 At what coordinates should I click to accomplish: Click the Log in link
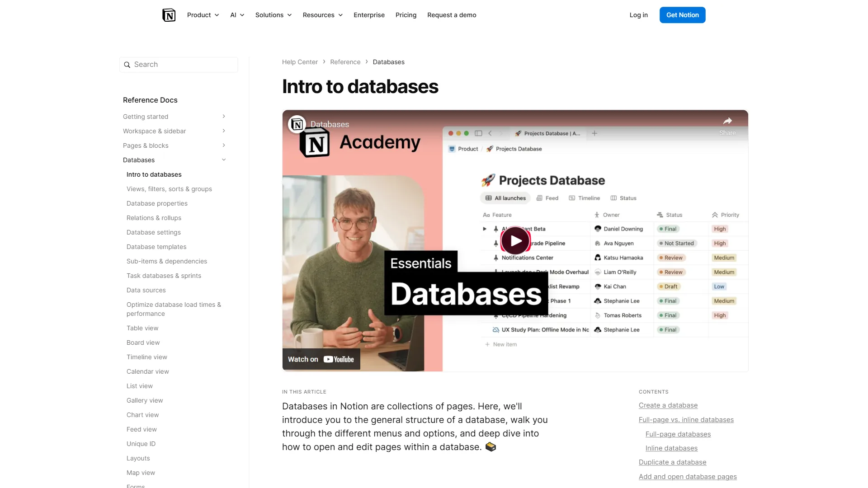[638, 15]
